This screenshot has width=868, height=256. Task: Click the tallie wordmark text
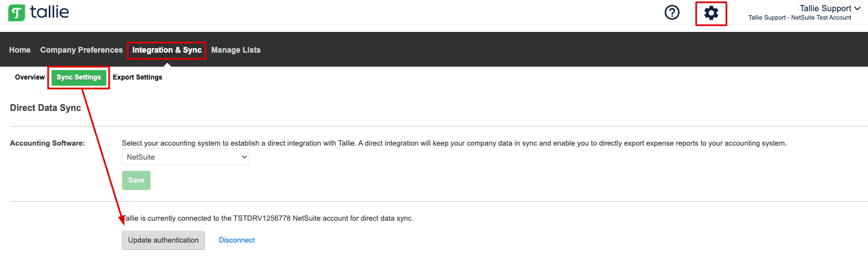(50, 12)
